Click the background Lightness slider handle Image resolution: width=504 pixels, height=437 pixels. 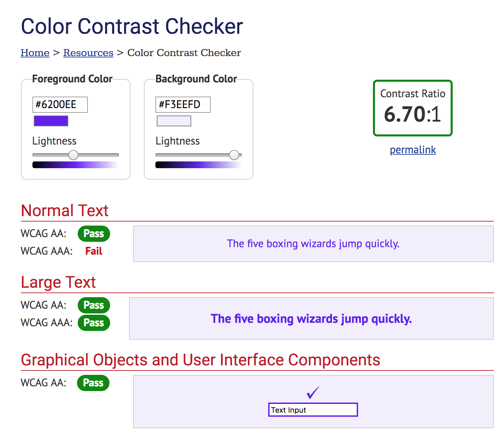tap(234, 155)
